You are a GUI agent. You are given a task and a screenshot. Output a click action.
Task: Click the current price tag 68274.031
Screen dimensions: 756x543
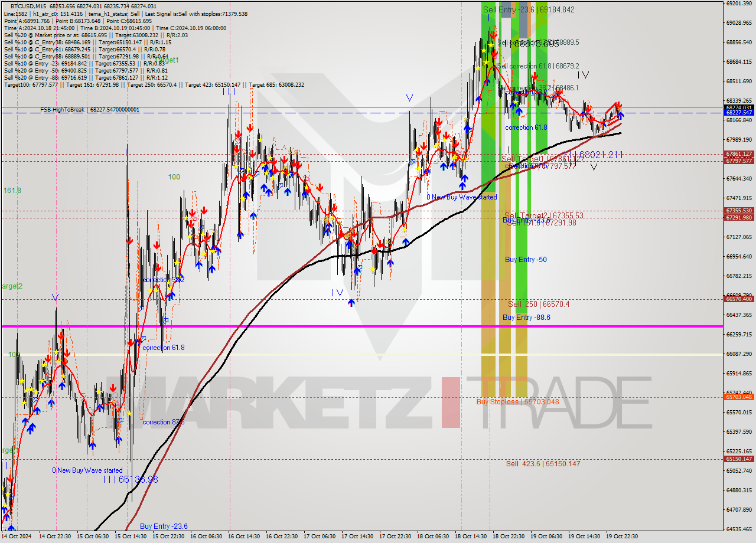[x=739, y=107]
